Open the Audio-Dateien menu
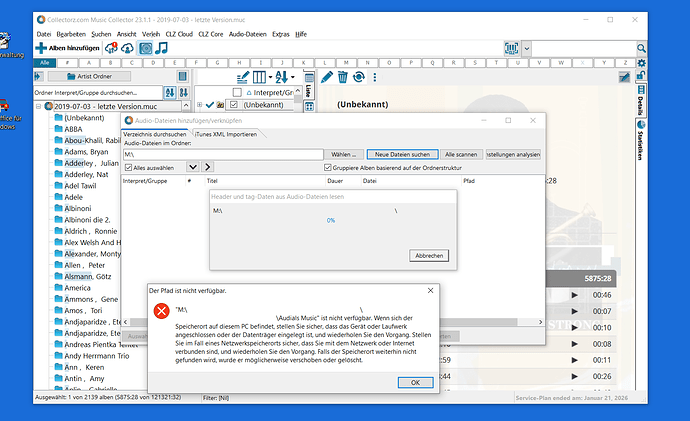This screenshot has height=421, width=690. click(x=247, y=34)
